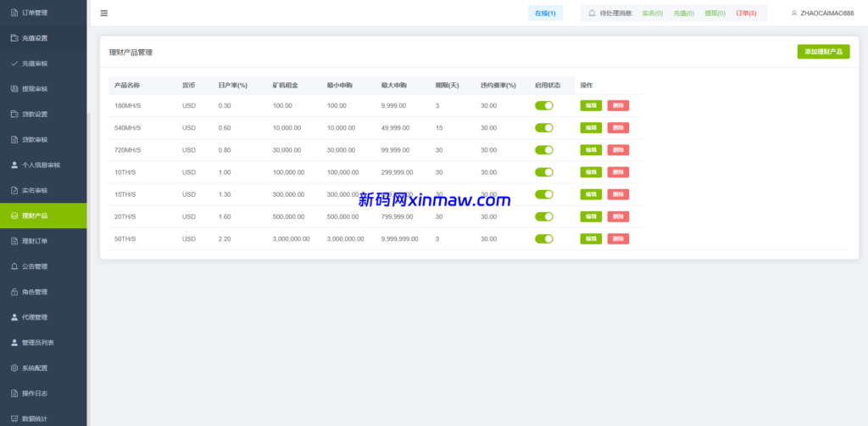Toggle enable switch for 180MH/S
The height and width of the screenshot is (426, 868).
click(543, 106)
